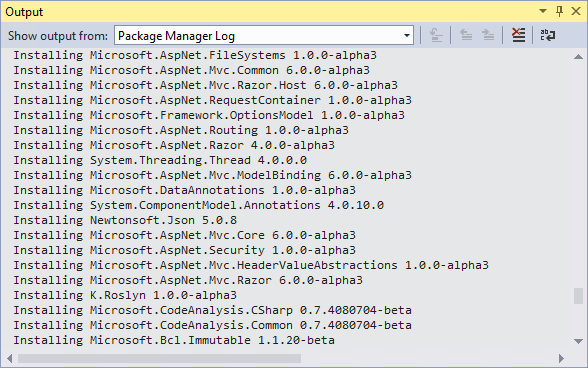Click the Microsoft.AspNet.Razor 4.0.0-alpha3 line
This screenshot has width=588, height=368.
point(174,145)
